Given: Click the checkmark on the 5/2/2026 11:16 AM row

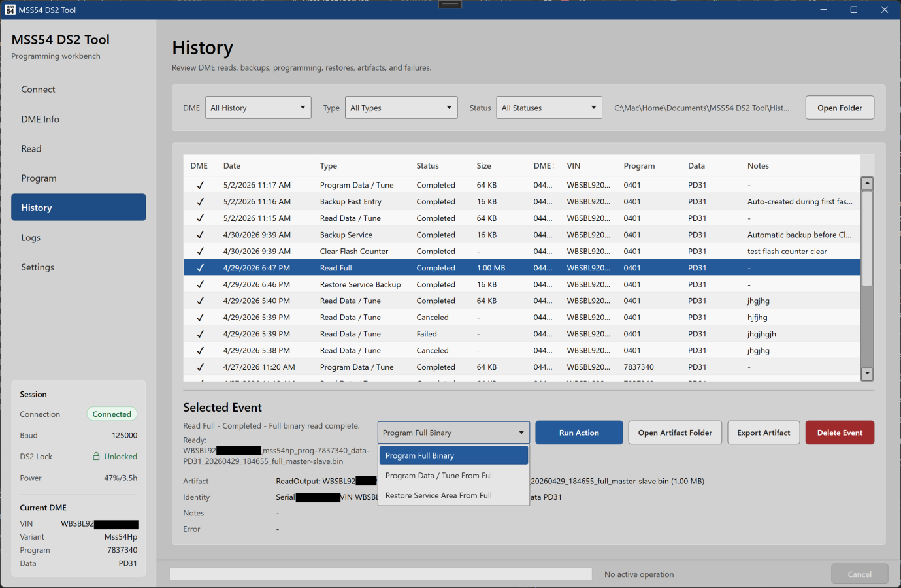Looking at the screenshot, I should coord(200,202).
